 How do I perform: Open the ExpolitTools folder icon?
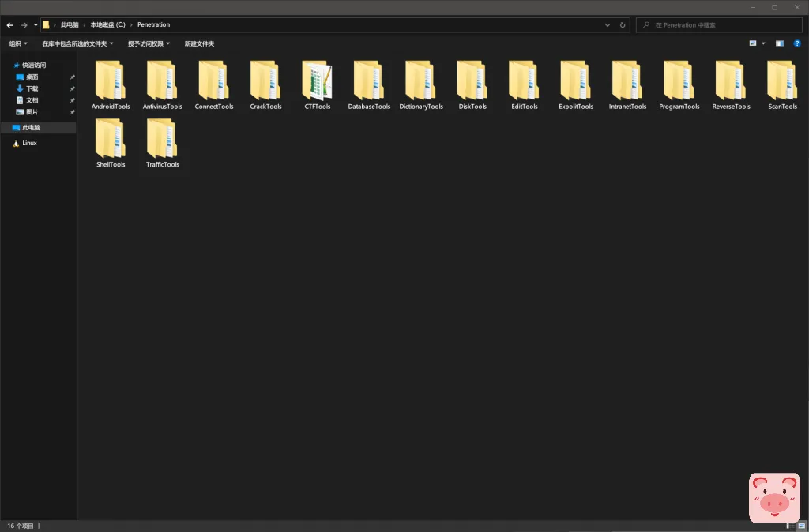pyautogui.click(x=576, y=80)
